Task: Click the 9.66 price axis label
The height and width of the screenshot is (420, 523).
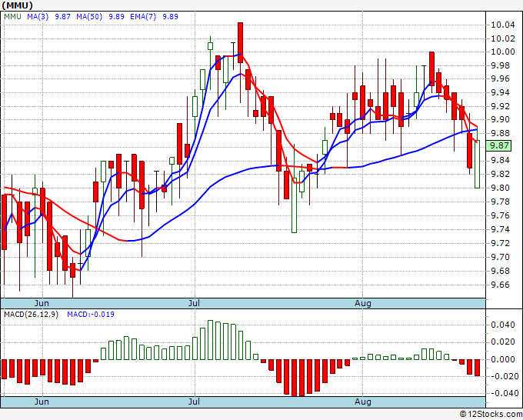Action: click(x=500, y=285)
